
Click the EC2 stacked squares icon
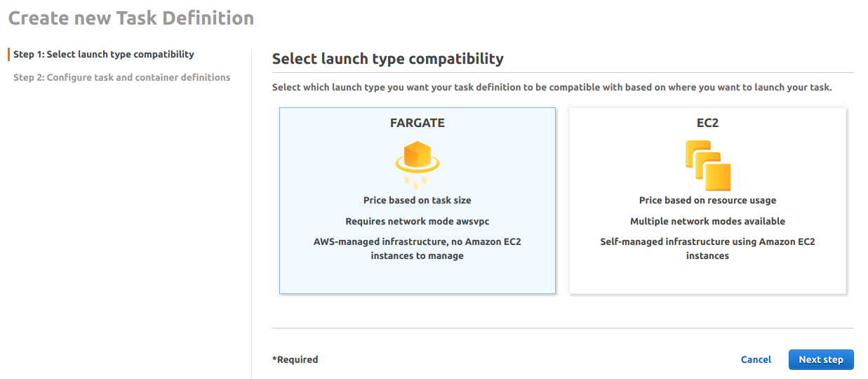tap(707, 165)
